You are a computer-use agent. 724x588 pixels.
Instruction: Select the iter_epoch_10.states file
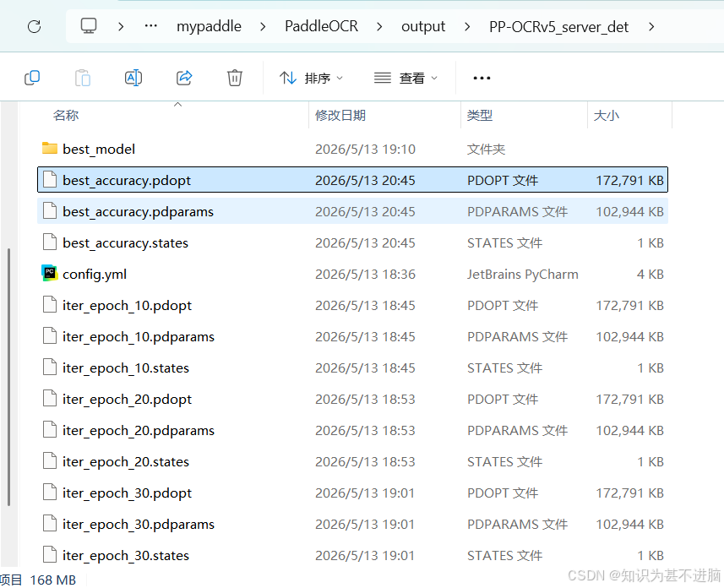point(353,367)
